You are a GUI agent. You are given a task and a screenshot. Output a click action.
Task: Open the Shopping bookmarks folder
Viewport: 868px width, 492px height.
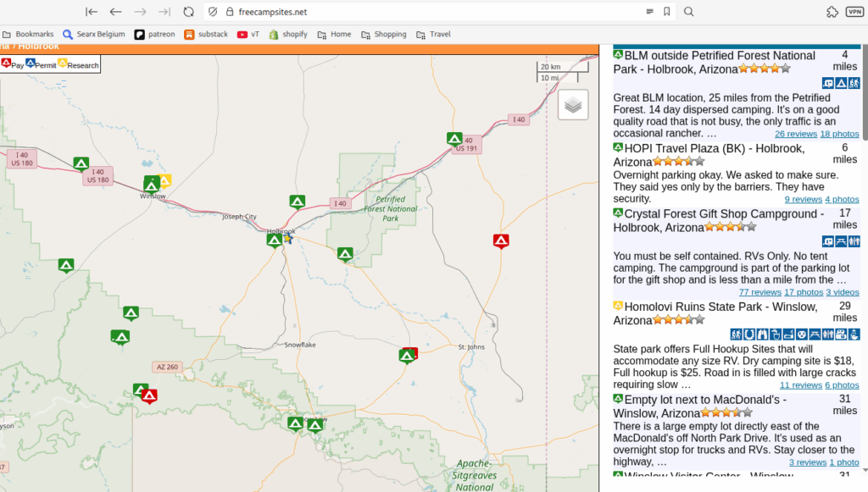[384, 34]
